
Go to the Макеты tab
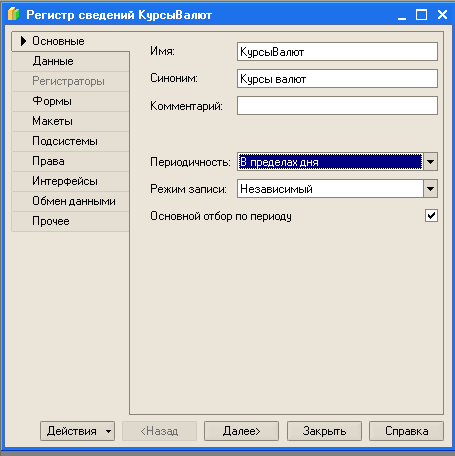tap(70, 121)
